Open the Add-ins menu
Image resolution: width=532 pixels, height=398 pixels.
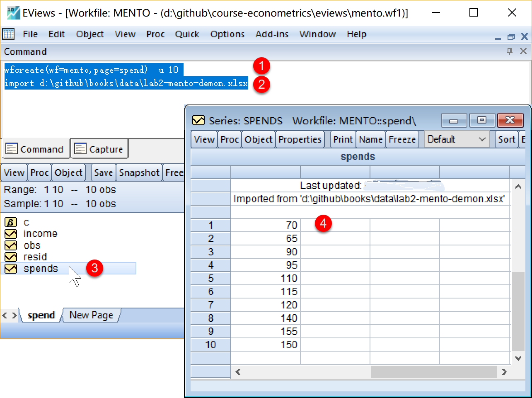(x=272, y=34)
